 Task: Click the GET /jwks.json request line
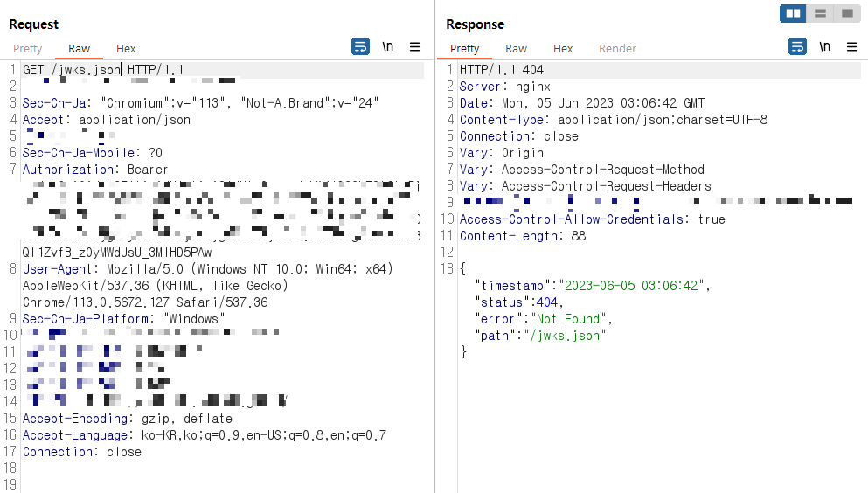pyautogui.click(x=103, y=70)
